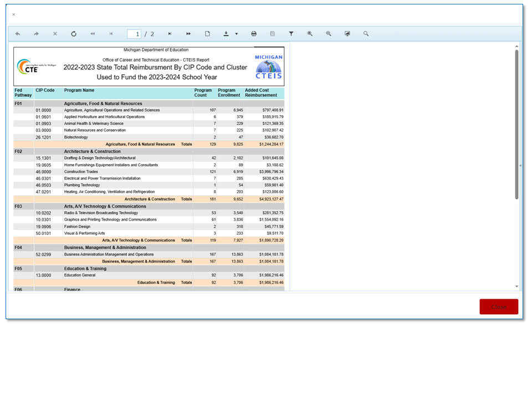Close the dialog with the X icon
Viewport: 532px width, 399px height.
(x=14, y=14)
